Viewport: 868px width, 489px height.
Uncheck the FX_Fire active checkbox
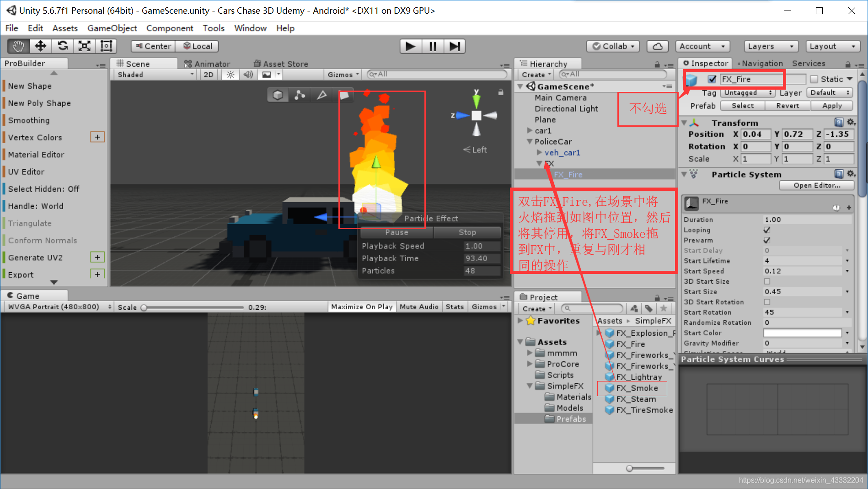point(712,79)
